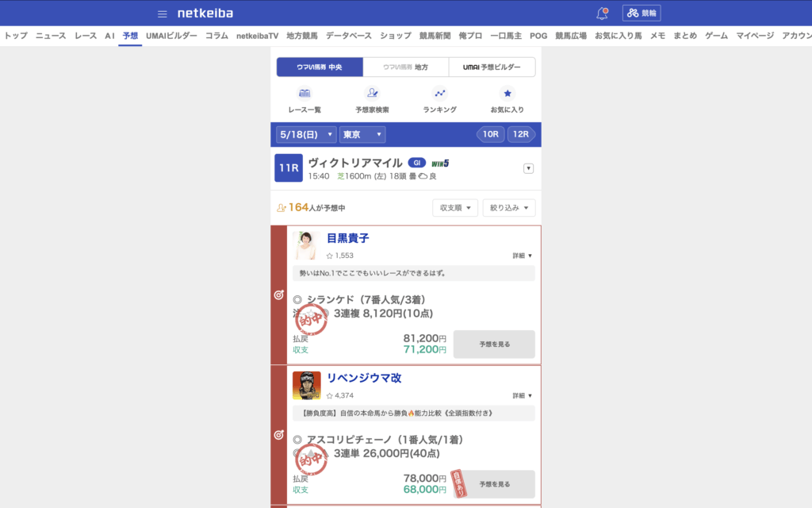Open the UMAIビルダー nav item
The width and height of the screenshot is (812, 508).
coord(171,36)
